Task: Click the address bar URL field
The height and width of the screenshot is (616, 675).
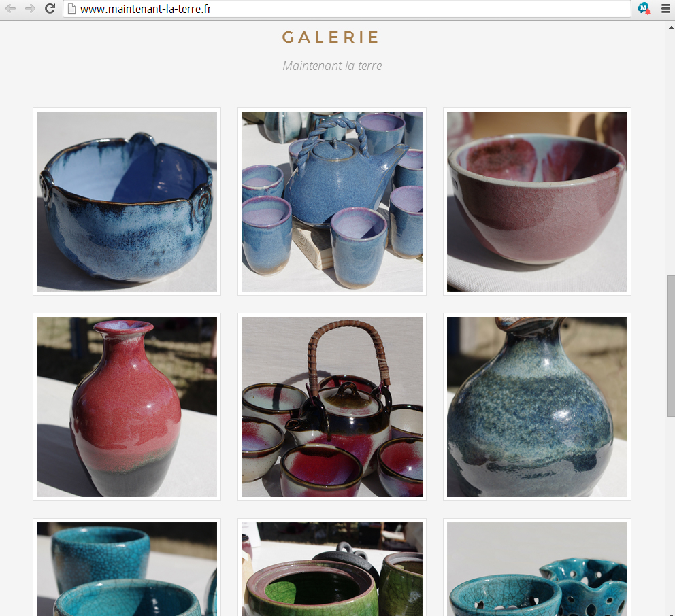Action: click(x=347, y=9)
